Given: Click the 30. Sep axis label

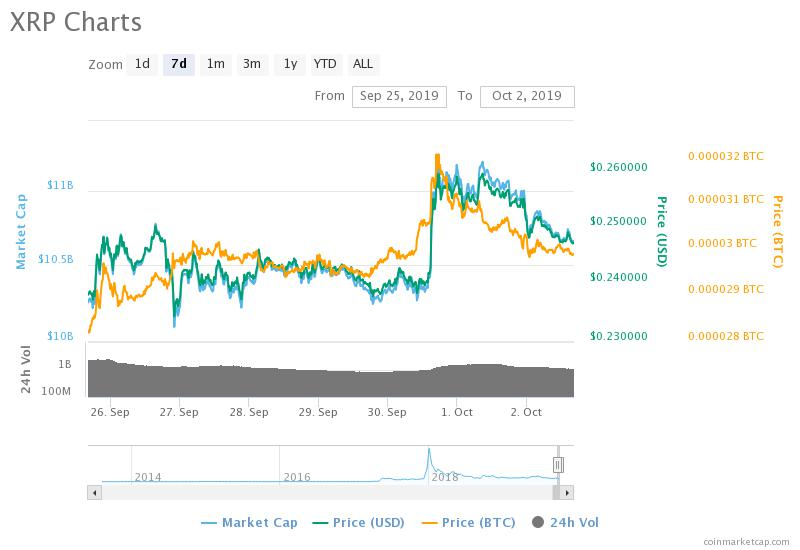Looking at the screenshot, I should (x=387, y=412).
